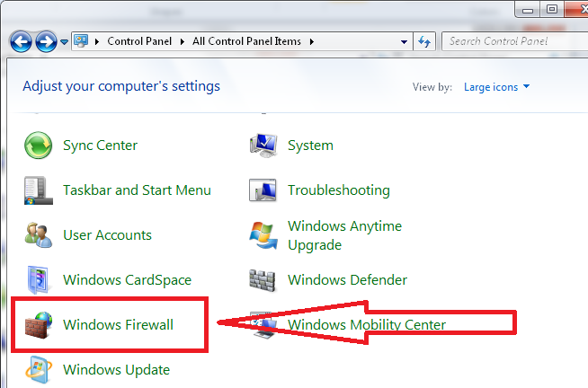Open the Windows CardSpace link
This screenshot has height=388, width=588.
tap(127, 280)
